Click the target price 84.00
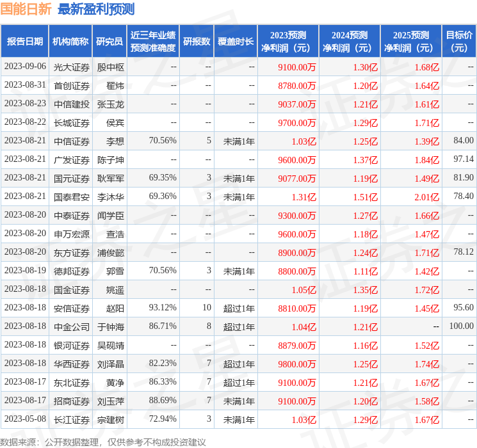Image resolution: width=477 pixels, height=448 pixels. (x=464, y=141)
